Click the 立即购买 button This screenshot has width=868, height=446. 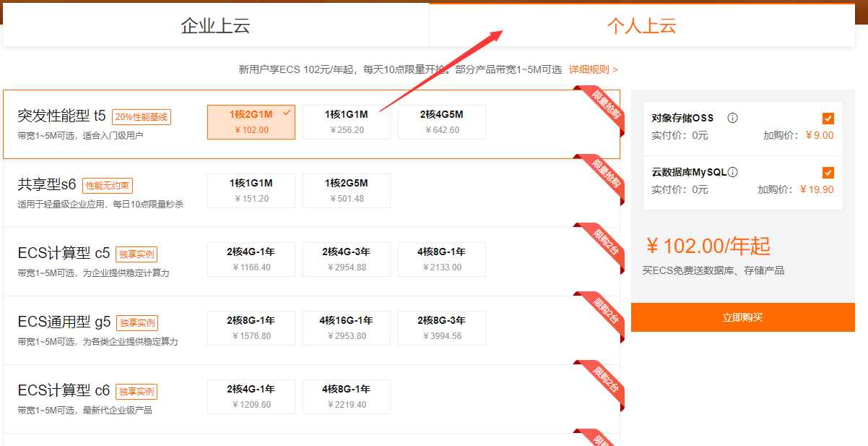pos(743,317)
